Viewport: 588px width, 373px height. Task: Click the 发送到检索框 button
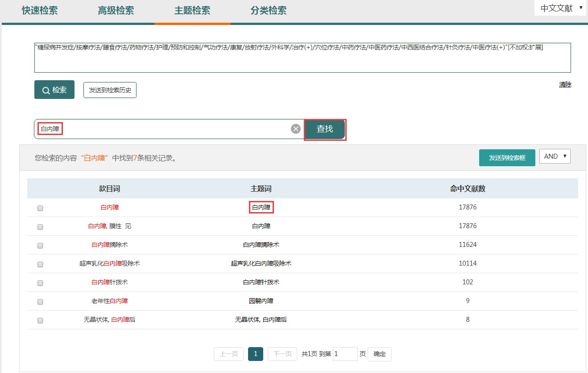(x=507, y=158)
